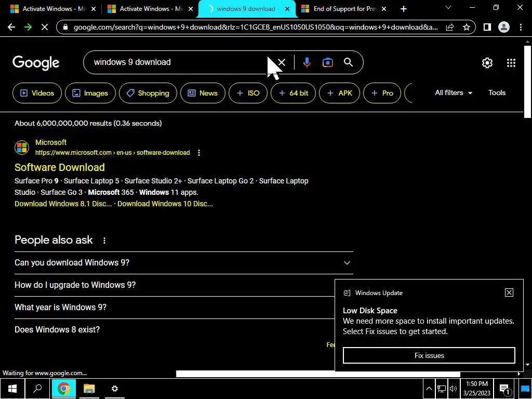Filter results by Images
Screen dimensions: 532x399
coord(90,93)
